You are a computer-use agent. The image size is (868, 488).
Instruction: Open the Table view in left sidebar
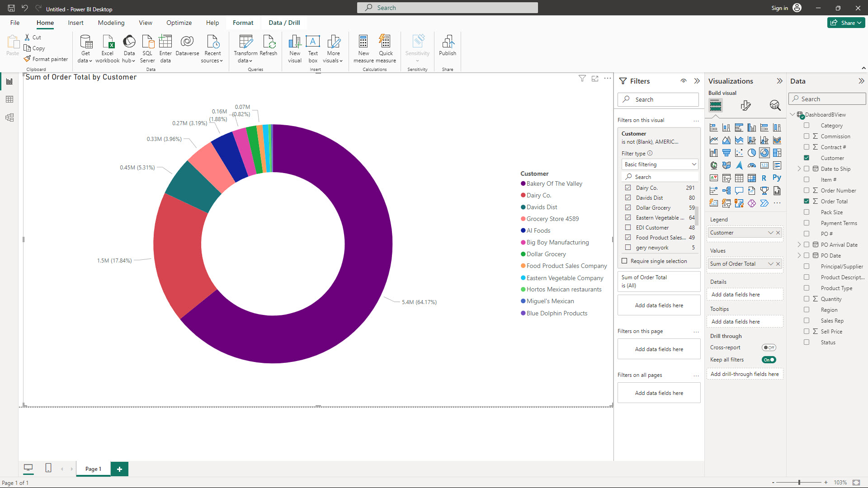point(9,99)
